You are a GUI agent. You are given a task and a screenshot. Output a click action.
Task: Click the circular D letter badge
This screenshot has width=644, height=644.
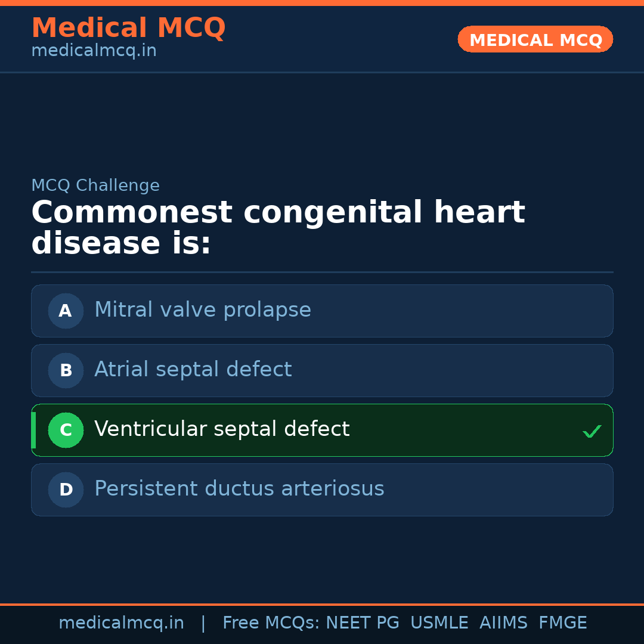(x=66, y=490)
